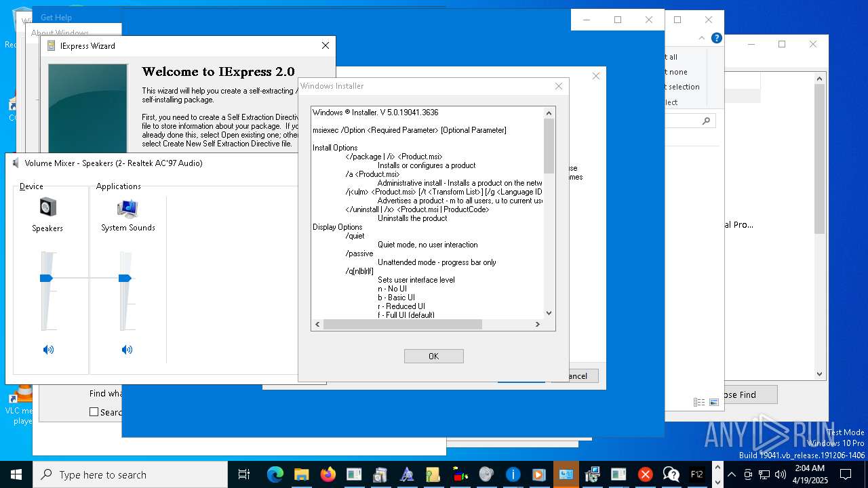Click the down arrow of installer help scrollbar
This screenshot has height=488, width=868.
pos(549,313)
